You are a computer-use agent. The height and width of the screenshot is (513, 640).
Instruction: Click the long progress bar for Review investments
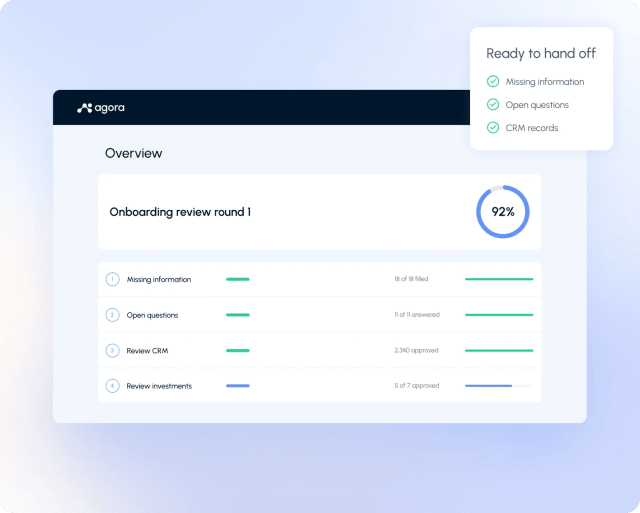point(499,386)
